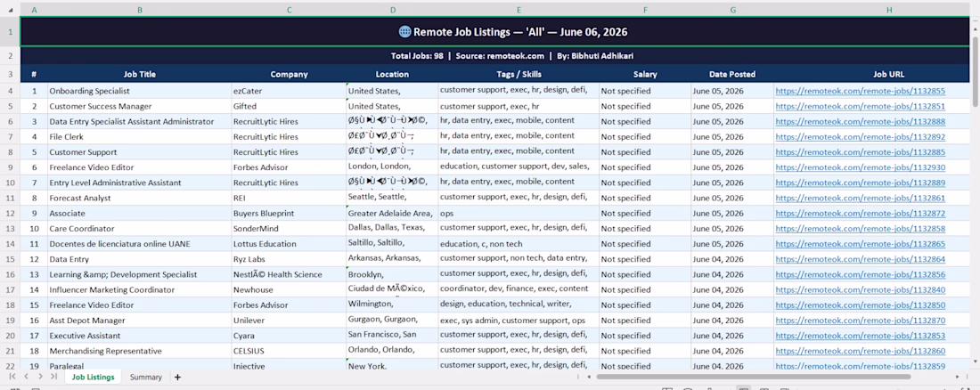Open the Summary sheet tab
The width and height of the screenshot is (980, 390).
[145, 377]
